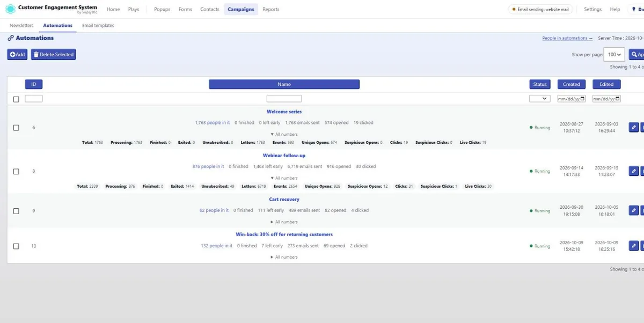Open edit pencil for Cart recovery row
The width and height of the screenshot is (644, 323).
point(634,211)
